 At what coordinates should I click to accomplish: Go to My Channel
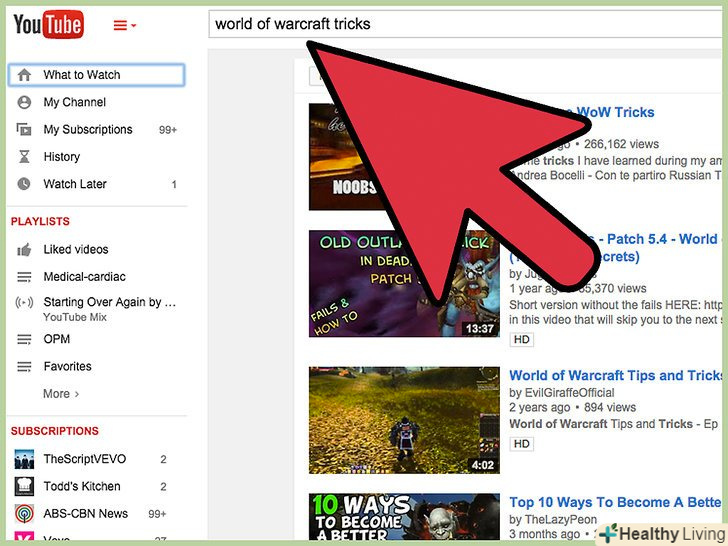(x=75, y=102)
